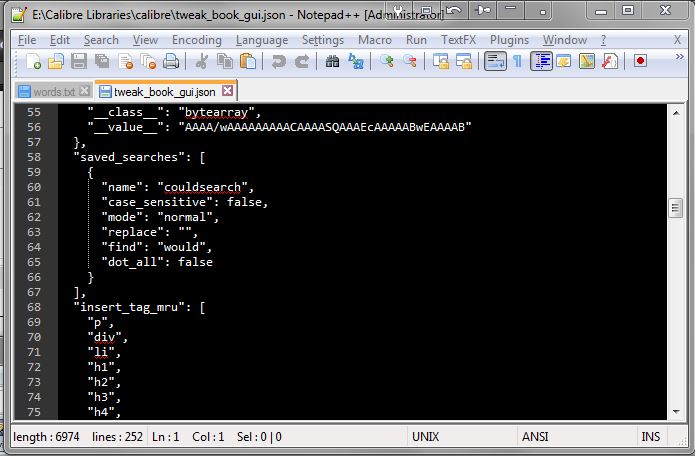Screen dimensions: 695x456
Task: Click INS mode in status bar
Action: click(650, 437)
